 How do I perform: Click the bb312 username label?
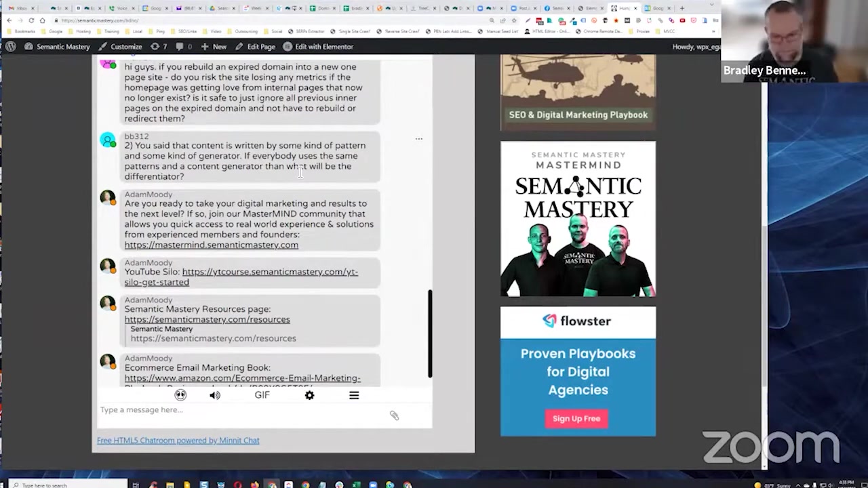point(136,136)
